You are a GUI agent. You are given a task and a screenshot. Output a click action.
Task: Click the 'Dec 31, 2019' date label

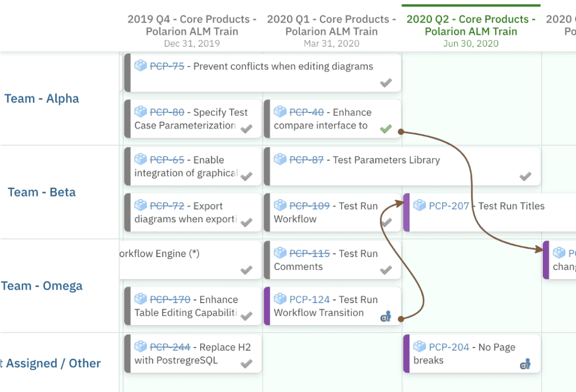click(192, 43)
